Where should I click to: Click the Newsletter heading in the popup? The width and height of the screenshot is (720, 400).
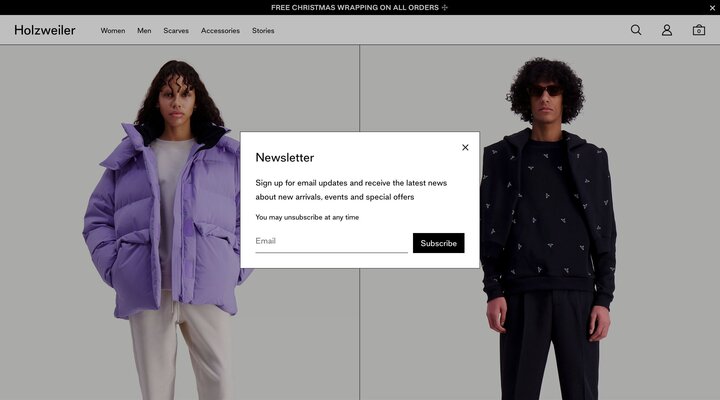click(x=284, y=157)
